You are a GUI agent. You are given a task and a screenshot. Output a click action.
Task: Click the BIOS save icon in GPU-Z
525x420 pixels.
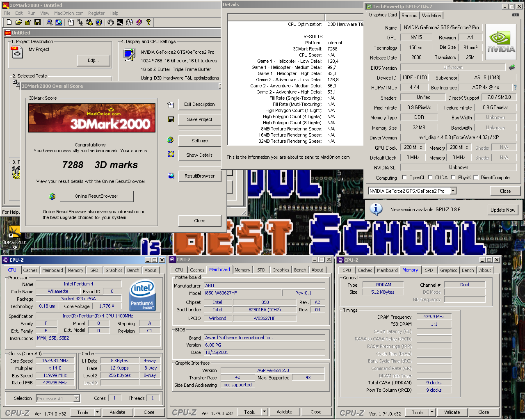coord(512,67)
